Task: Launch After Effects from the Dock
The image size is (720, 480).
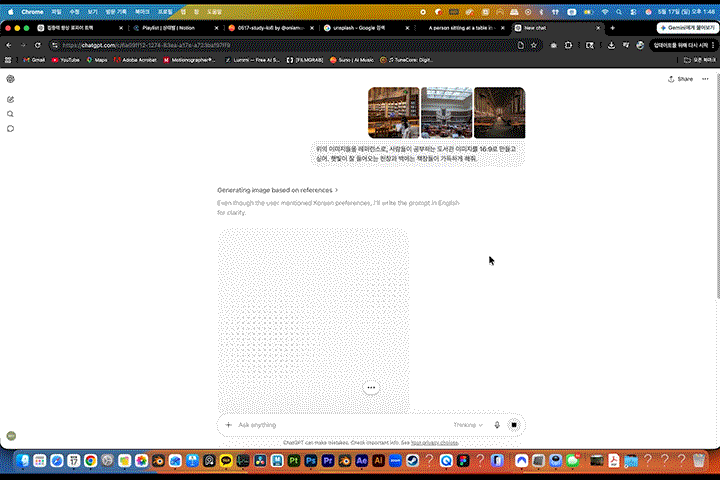Action: tap(361, 461)
